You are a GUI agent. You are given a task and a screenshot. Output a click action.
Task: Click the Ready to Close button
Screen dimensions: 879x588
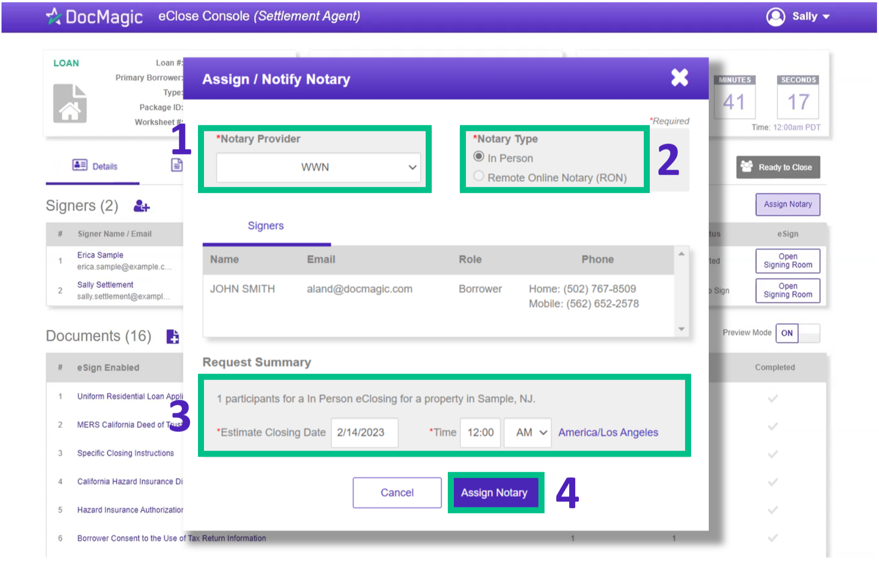click(778, 168)
